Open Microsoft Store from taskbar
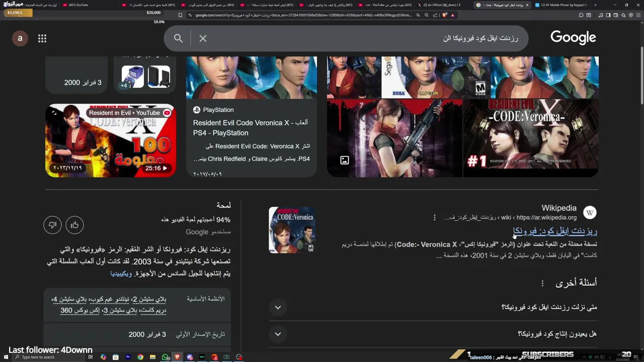Screen dimensions: 644x362 point(116,357)
